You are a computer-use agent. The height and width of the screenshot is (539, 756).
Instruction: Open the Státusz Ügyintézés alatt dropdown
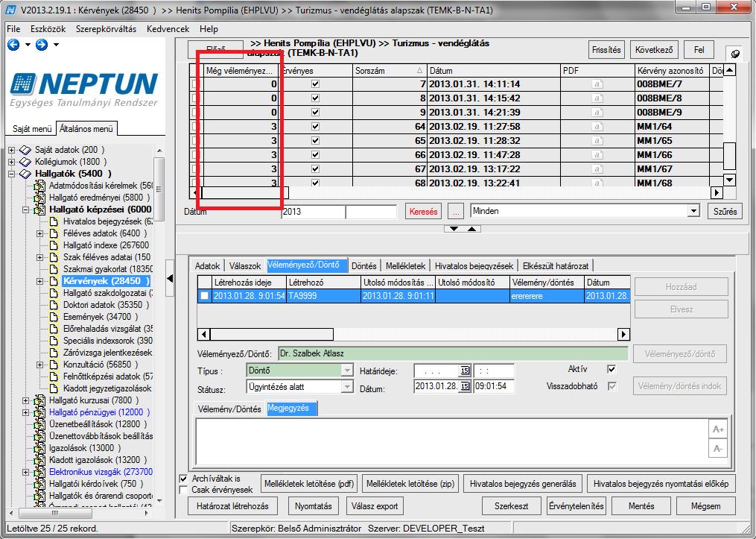(x=346, y=386)
